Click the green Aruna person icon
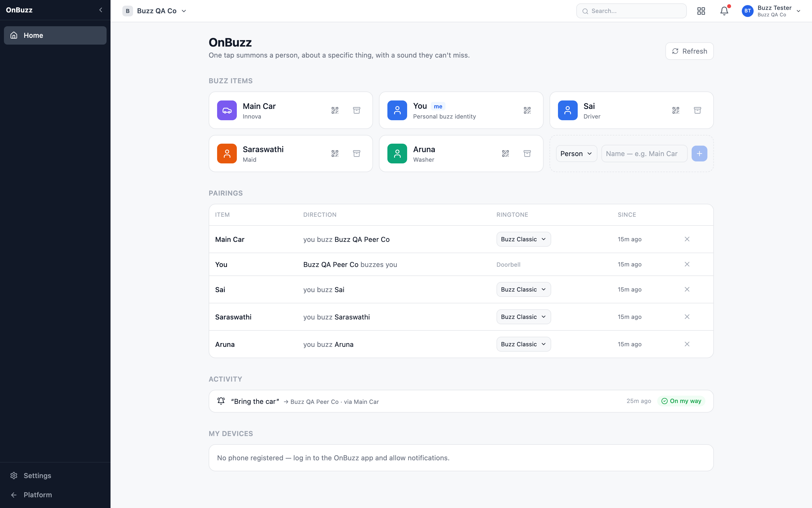Viewport: 812px width, 508px height. [397, 154]
